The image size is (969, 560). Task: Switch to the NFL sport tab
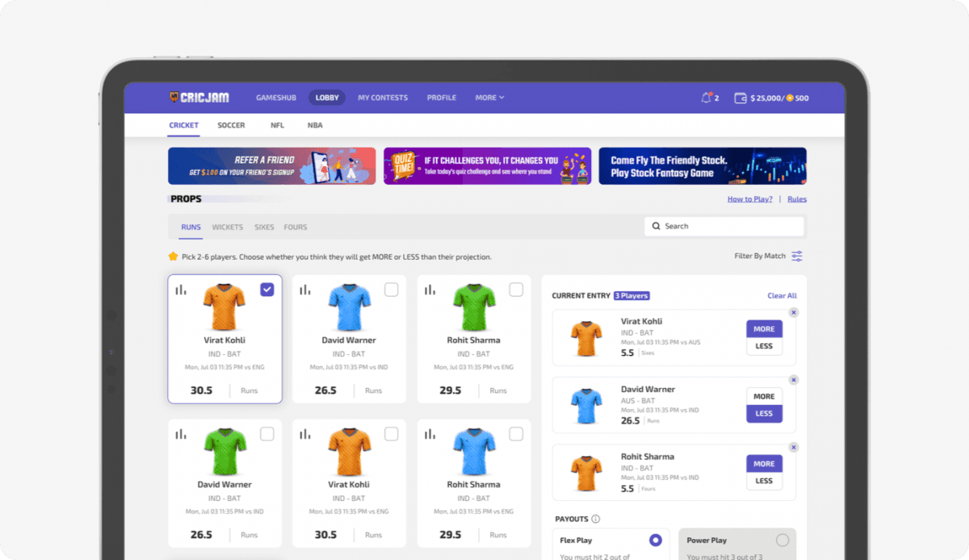click(277, 125)
